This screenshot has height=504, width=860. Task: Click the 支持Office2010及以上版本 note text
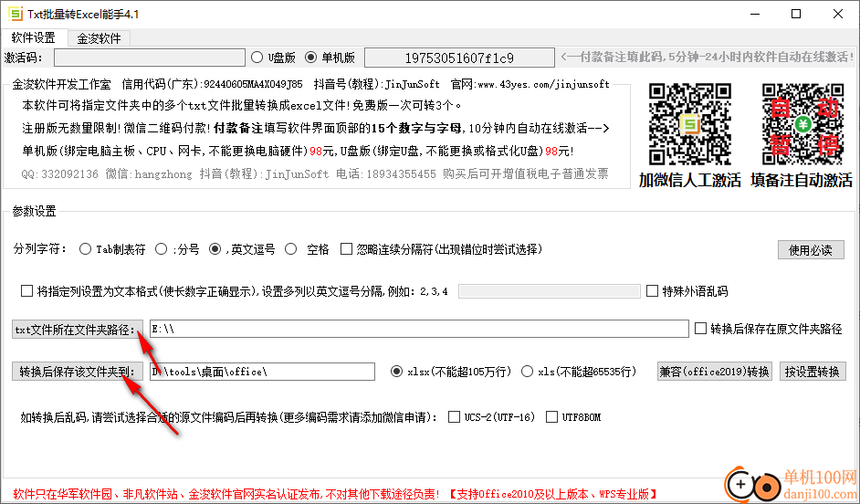point(554,494)
